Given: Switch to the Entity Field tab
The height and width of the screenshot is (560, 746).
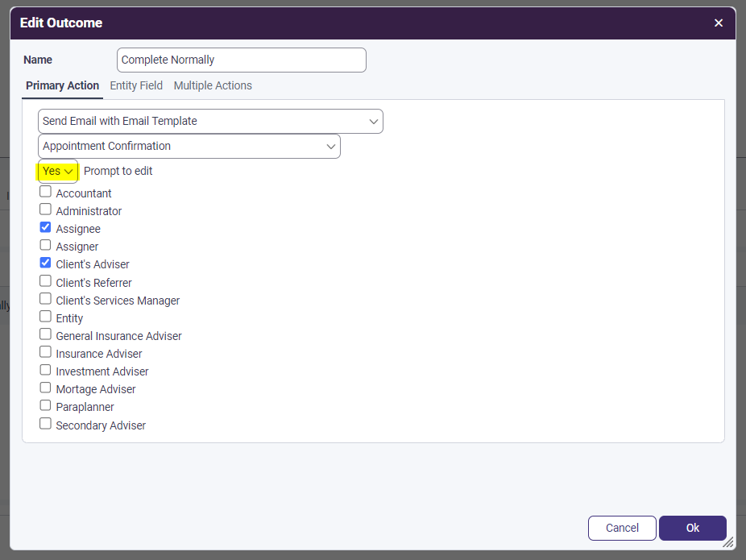Looking at the screenshot, I should pyautogui.click(x=136, y=85).
